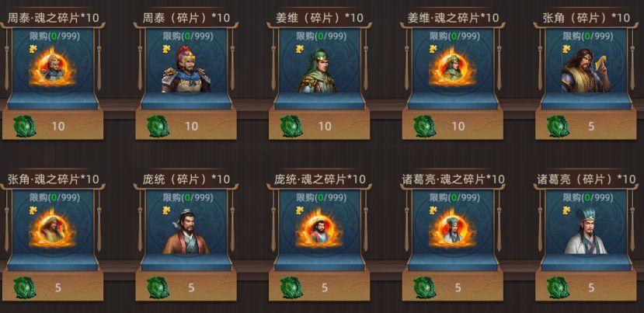Click the 诸葛亮·魂之碎片 flaming orb icon
Screen dimensions: 644x313
tap(453, 229)
